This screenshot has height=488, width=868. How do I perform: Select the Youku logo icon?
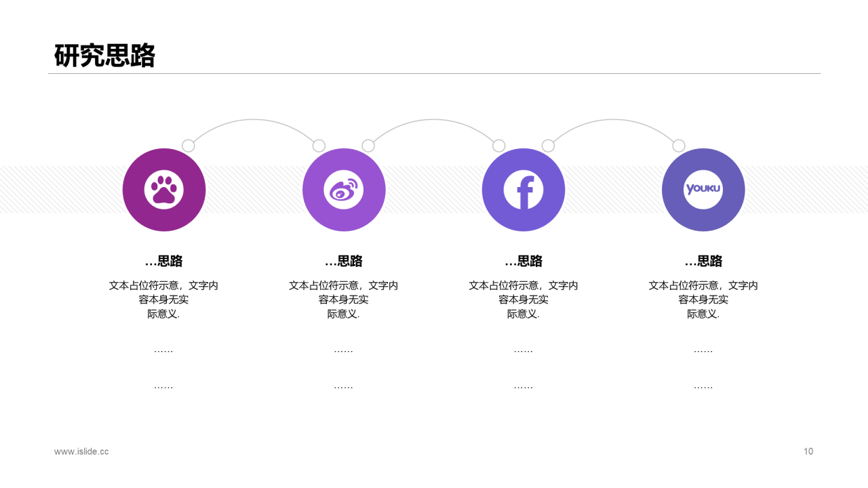point(703,190)
